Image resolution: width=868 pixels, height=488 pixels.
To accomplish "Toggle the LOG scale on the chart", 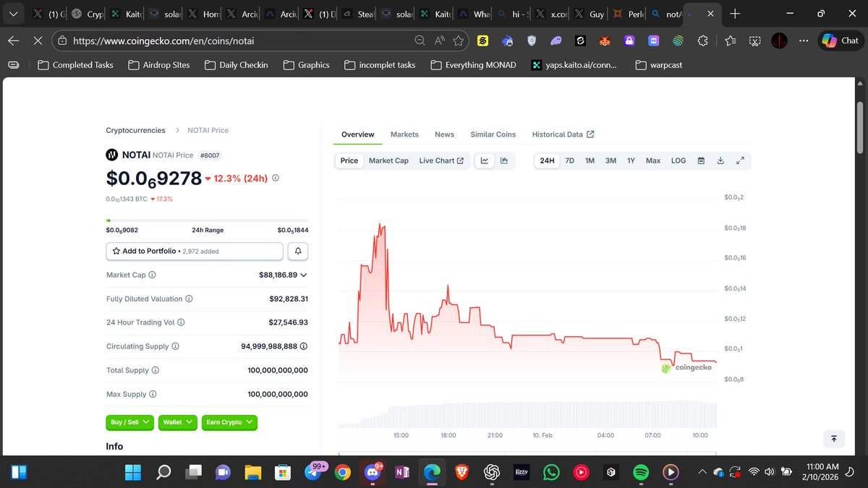I will [678, 160].
